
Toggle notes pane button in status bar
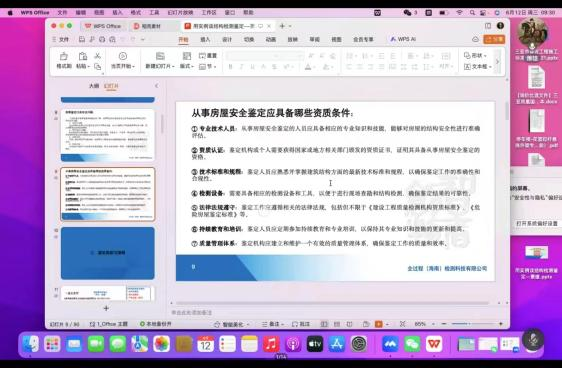pos(272,324)
